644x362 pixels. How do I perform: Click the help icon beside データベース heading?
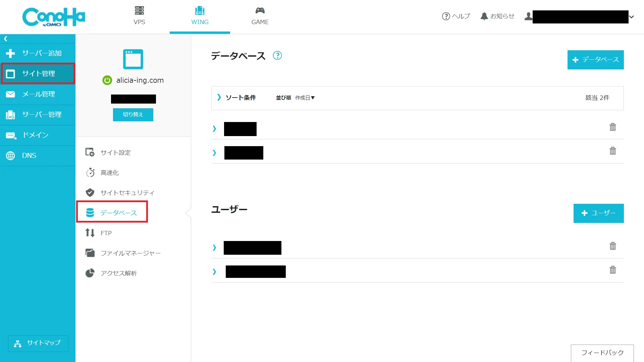click(x=277, y=56)
